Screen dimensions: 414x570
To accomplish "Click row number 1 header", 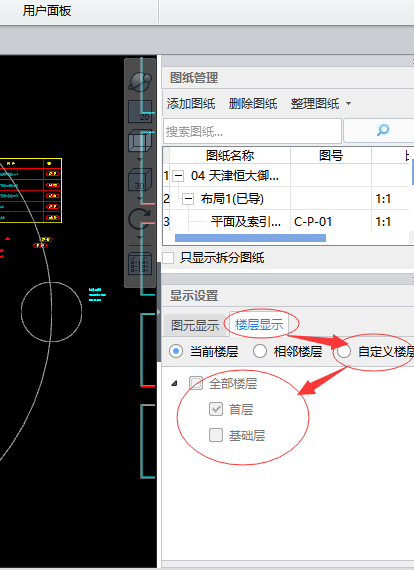I will pos(166,176).
